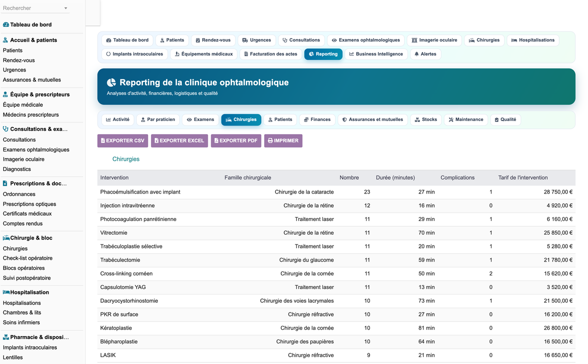The image size is (588, 364).
Task: Switch to Par praticien report sub-tab
Action: coord(158,120)
